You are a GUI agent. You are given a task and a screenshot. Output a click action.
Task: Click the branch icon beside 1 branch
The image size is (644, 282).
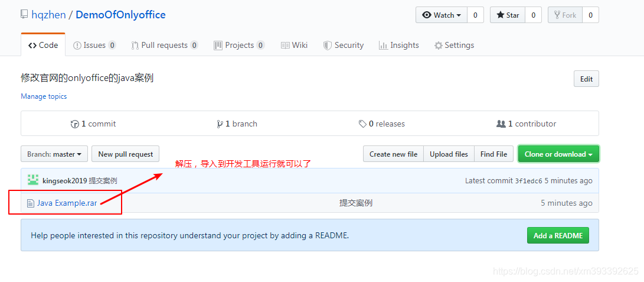[220, 124]
